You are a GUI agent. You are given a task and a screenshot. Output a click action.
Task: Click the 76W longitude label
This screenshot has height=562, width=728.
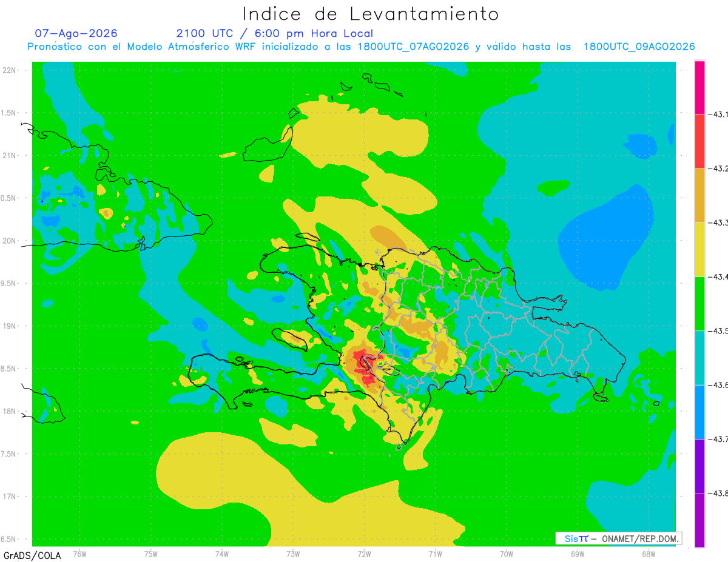coord(79,554)
